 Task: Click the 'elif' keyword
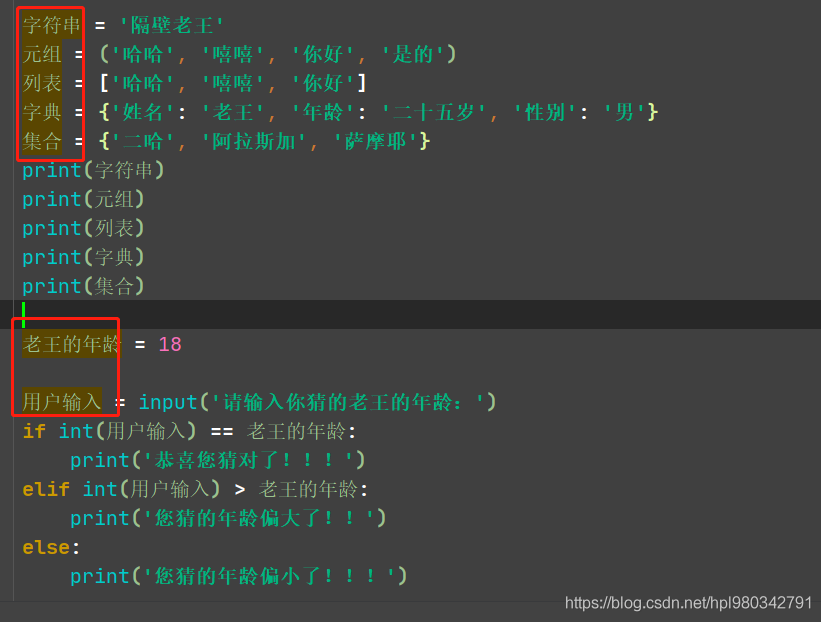(x=46, y=489)
